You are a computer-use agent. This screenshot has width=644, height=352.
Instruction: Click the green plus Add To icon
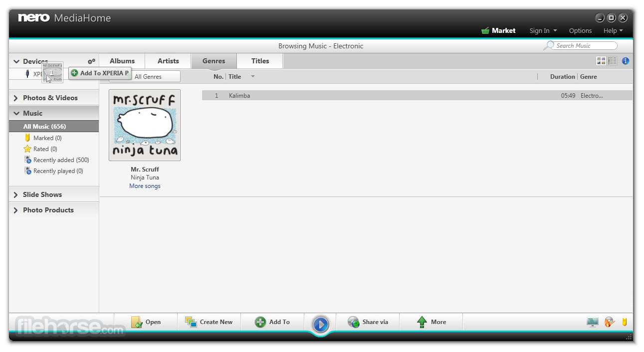(260, 322)
